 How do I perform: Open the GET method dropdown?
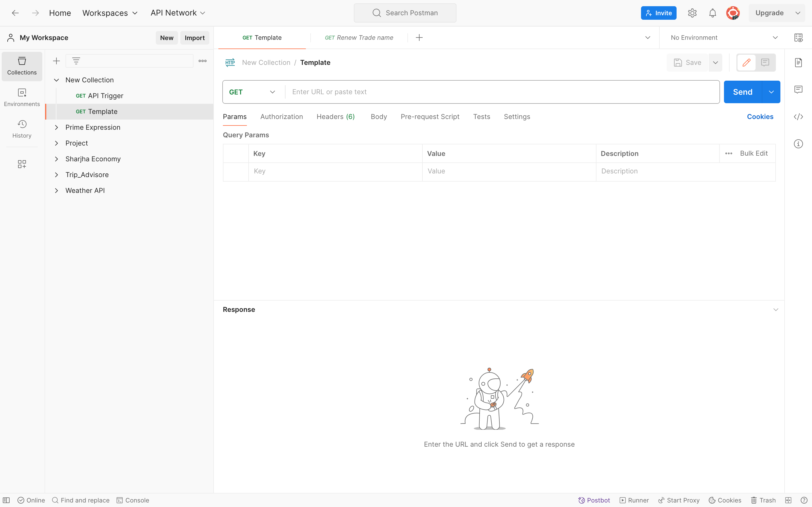coord(252,92)
